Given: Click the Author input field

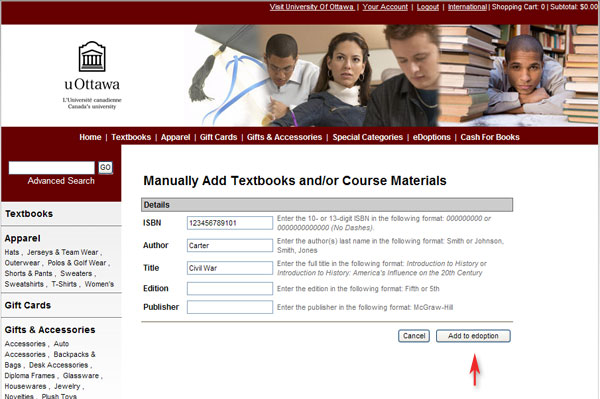Looking at the screenshot, I should pos(230,246).
